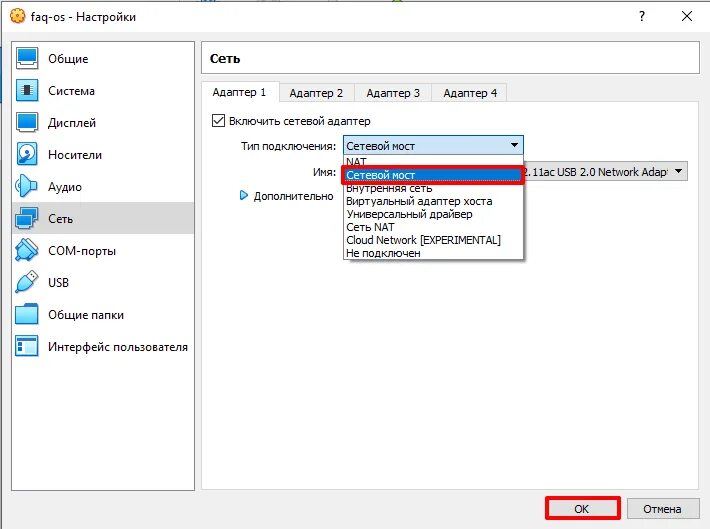This screenshot has height=529, width=710.
Task: Switch to Адаптер 2 tab
Action: (317, 93)
